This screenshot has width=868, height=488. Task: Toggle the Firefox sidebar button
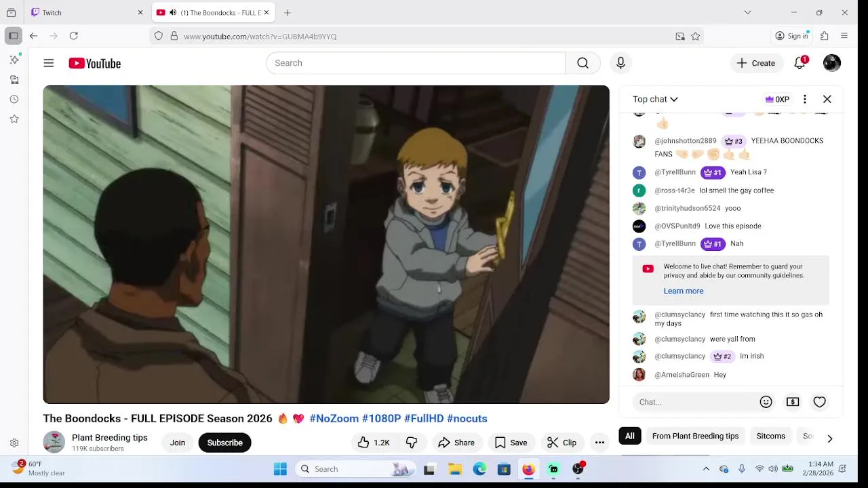point(13,36)
